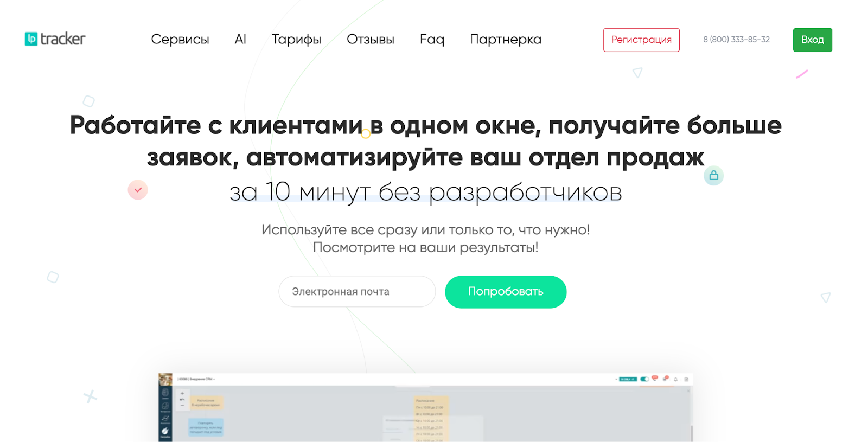Select Партнерка in the top menu
Screen dimensions: 868x442
(506, 40)
